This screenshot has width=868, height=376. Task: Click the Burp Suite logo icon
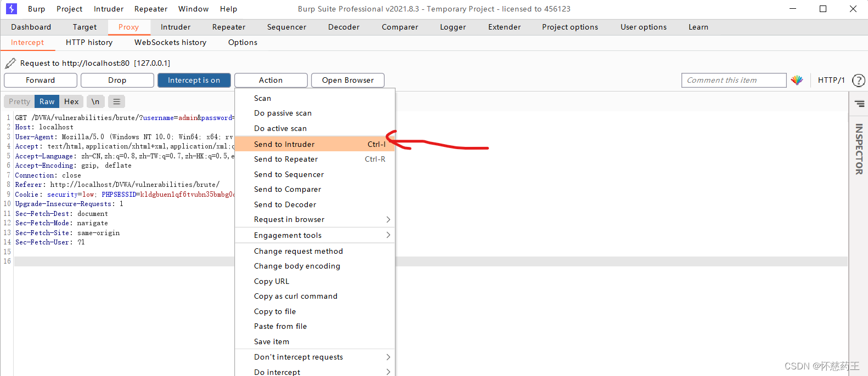[12, 9]
